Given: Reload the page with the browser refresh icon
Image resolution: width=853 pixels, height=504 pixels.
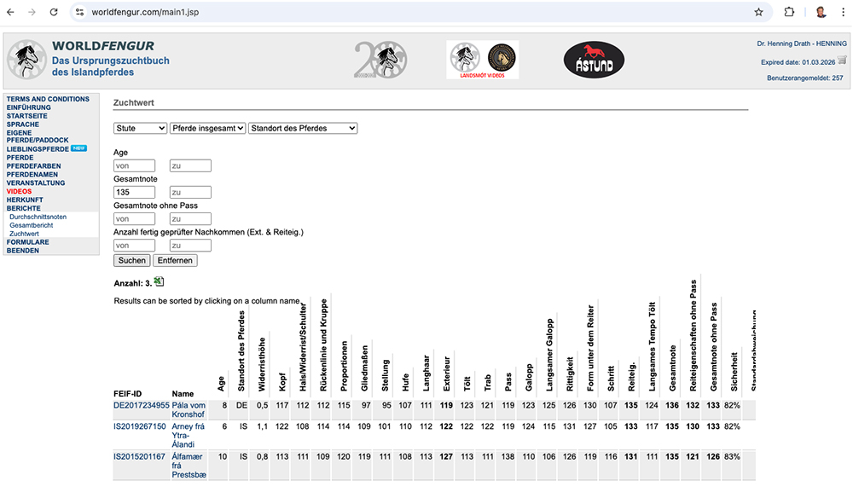Looking at the screenshot, I should coord(54,12).
